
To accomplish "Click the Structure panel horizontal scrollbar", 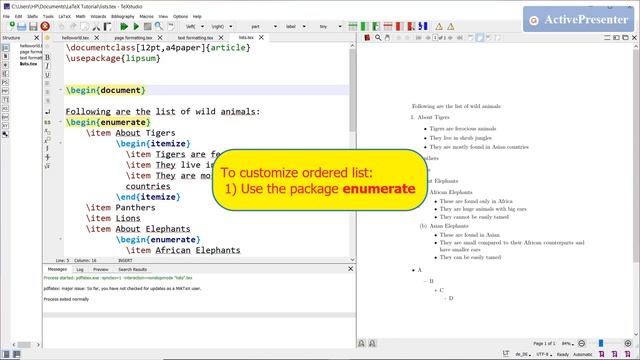I will pyautogui.click(x=24, y=345).
